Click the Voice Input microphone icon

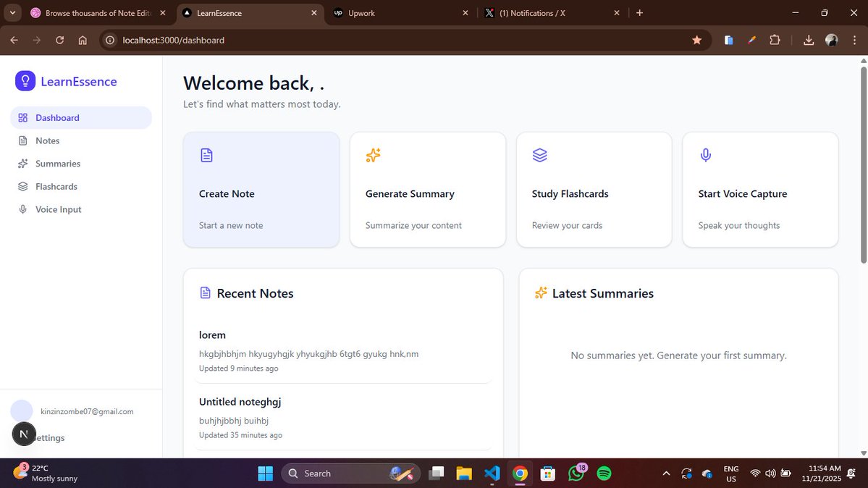tap(22, 209)
